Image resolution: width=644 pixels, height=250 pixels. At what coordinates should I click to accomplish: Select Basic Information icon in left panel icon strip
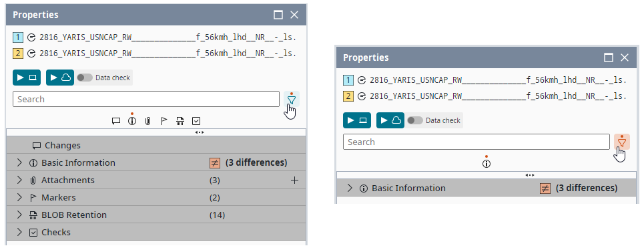pyautogui.click(x=132, y=121)
